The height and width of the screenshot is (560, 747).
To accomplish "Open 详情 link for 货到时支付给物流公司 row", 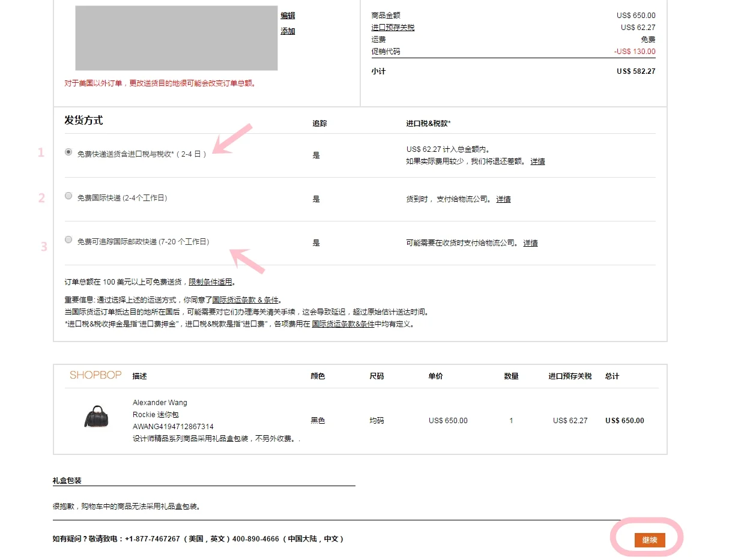I will (x=503, y=199).
